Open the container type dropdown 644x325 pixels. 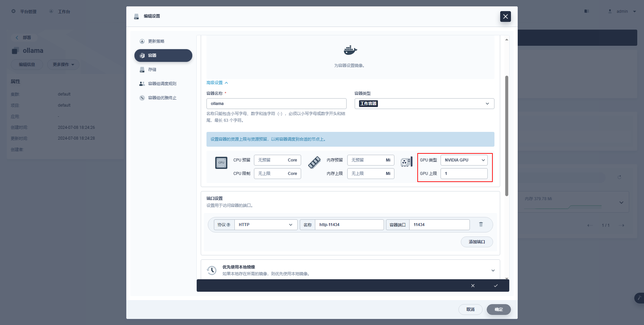pos(424,104)
